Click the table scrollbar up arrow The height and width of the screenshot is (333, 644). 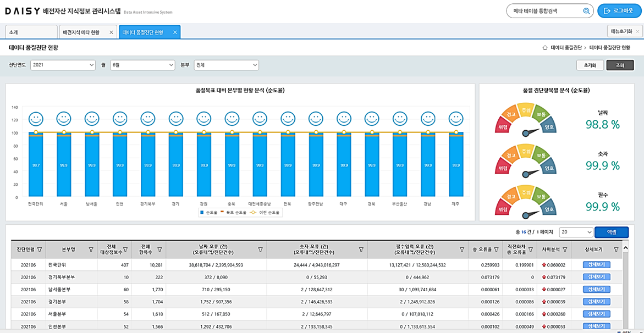pyautogui.click(x=625, y=248)
